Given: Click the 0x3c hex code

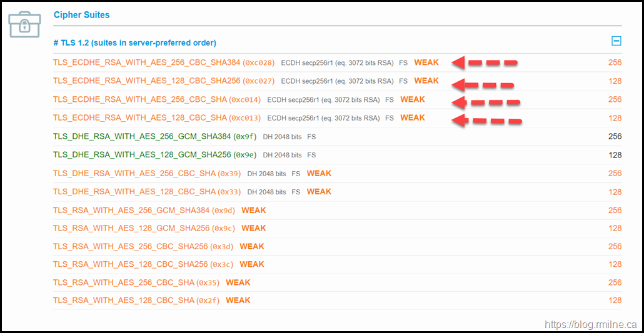Looking at the screenshot, I should point(223,265).
